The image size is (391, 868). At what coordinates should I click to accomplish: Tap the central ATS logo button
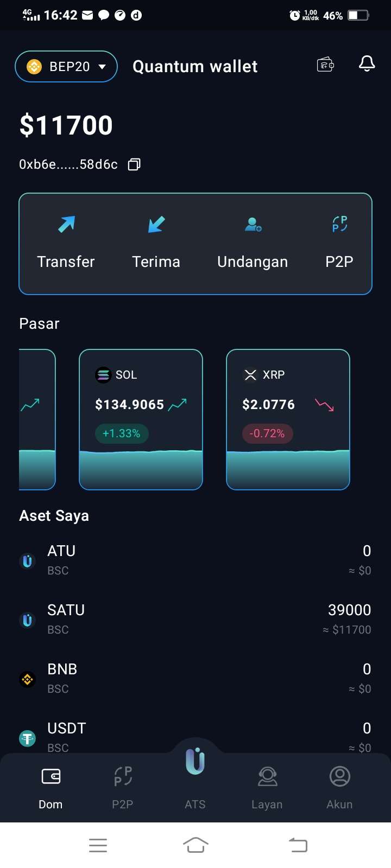coord(195,762)
